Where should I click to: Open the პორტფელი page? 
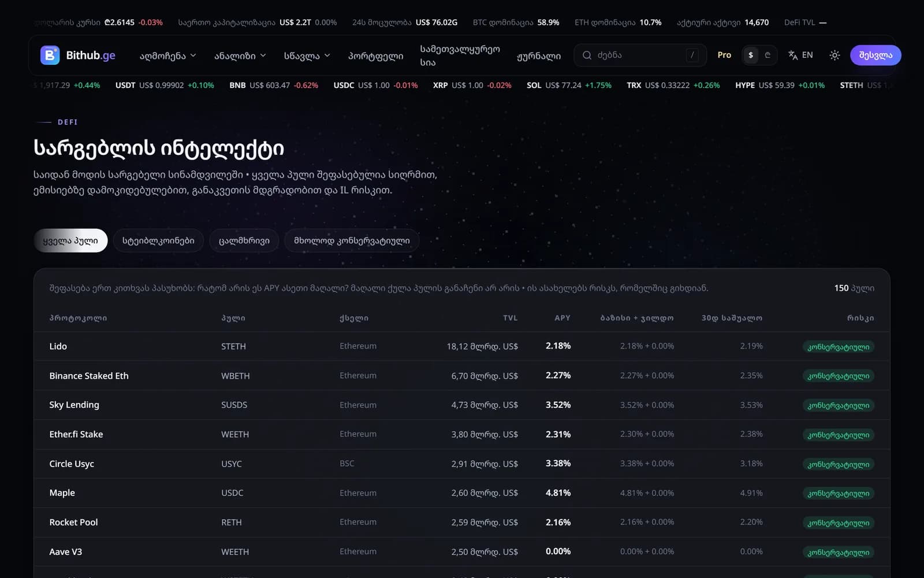click(x=375, y=55)
